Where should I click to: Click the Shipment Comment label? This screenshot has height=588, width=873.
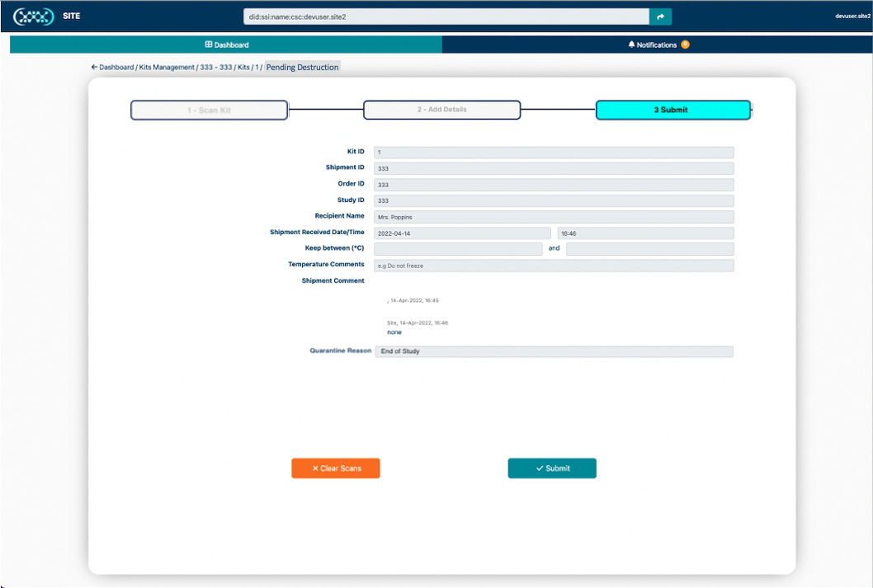pos(333,280)
